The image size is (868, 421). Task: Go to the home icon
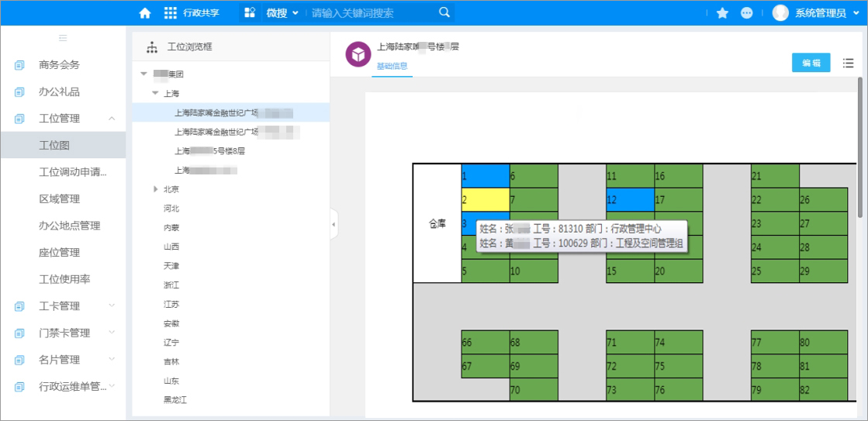point(145,13)
